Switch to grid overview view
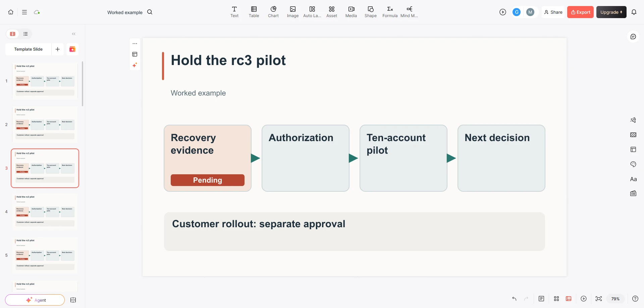644x308 pixels. pos(556,299)
